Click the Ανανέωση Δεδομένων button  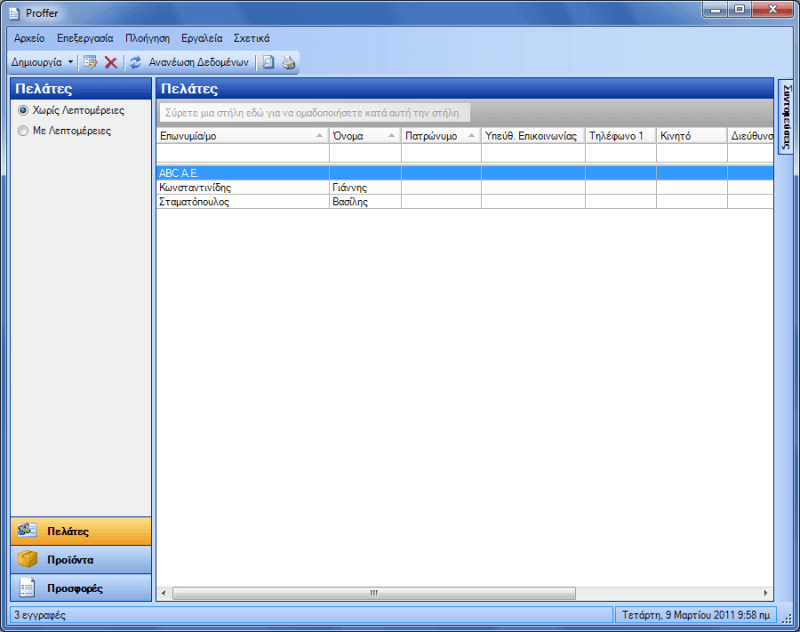198,62
